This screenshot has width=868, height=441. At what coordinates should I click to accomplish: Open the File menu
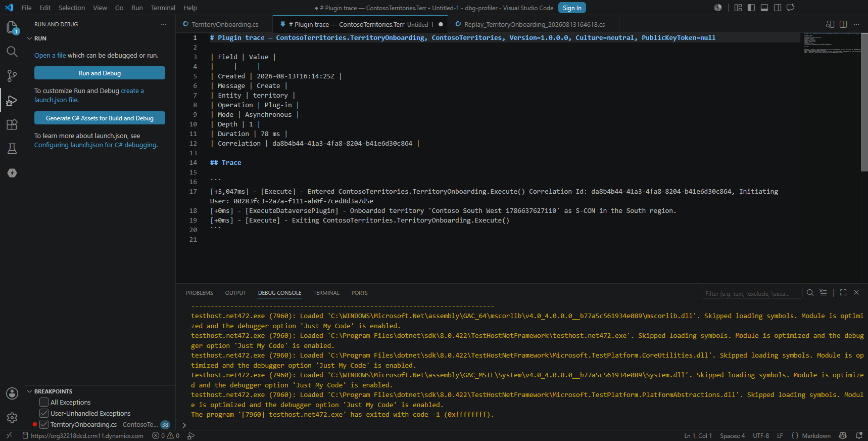tap(27, 8)
